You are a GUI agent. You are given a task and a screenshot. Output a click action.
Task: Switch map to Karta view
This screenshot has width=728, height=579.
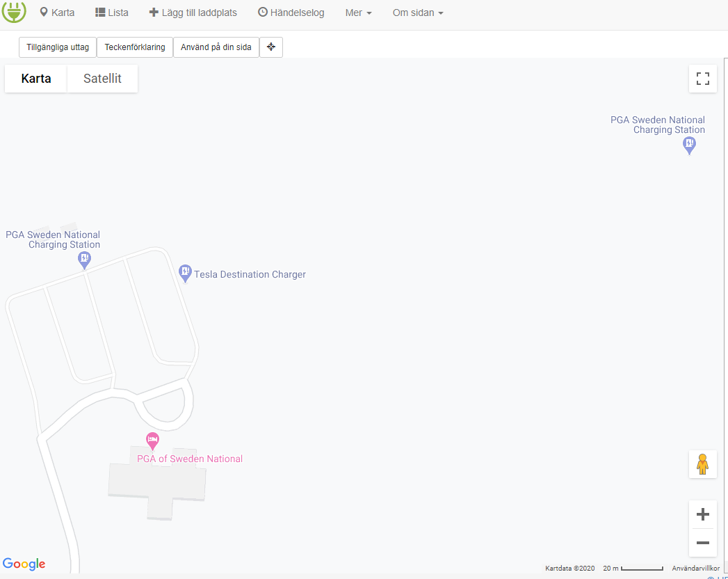tap(36, 79)
